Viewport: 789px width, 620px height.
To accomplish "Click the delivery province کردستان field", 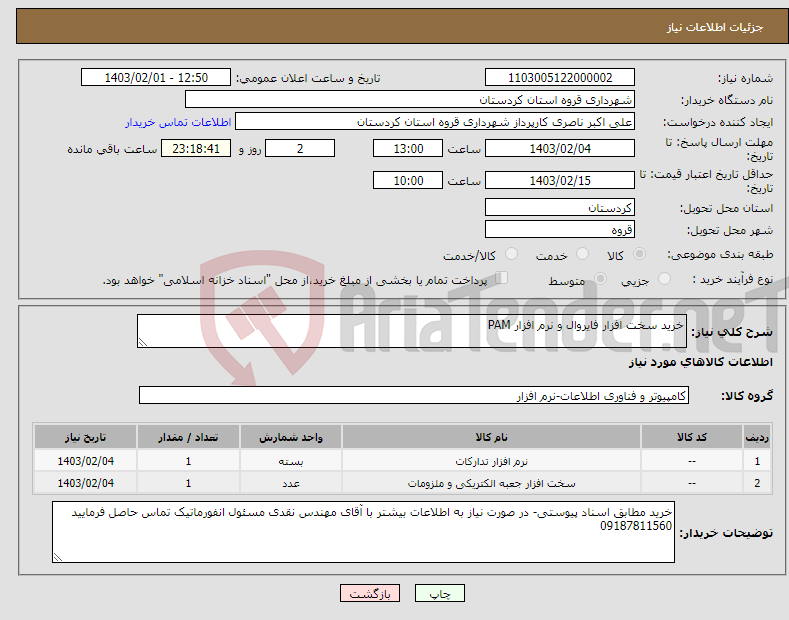I will (560, 207).
